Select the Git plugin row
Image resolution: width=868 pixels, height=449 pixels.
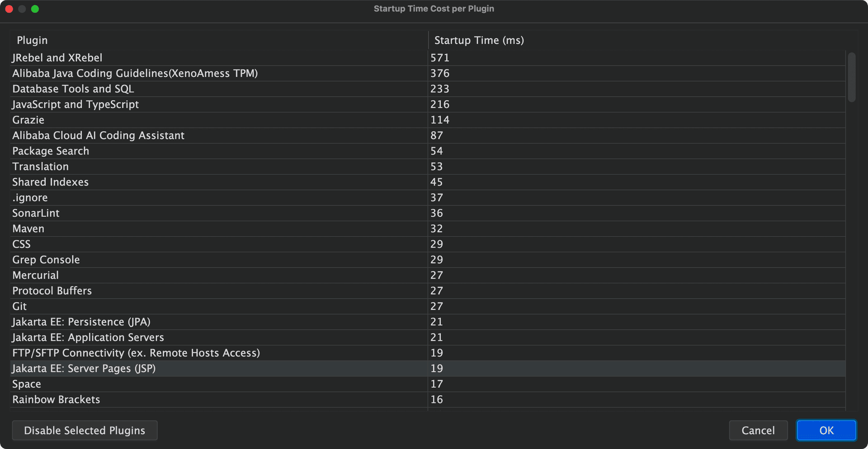point(428,306)
